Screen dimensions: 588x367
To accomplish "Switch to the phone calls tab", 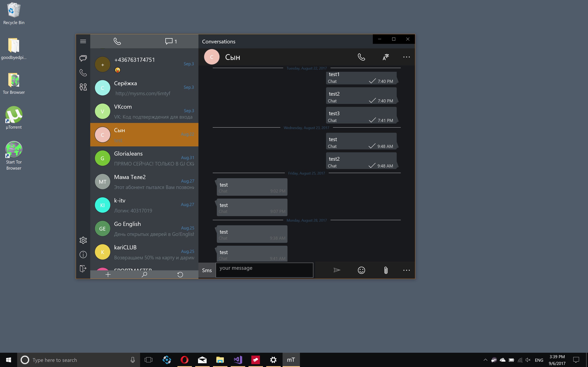I will click(x=118, y=41).
